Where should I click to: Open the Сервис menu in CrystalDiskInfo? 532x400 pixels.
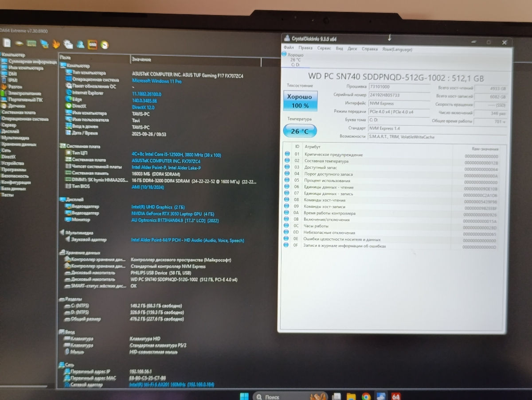(x=324, y=49)
